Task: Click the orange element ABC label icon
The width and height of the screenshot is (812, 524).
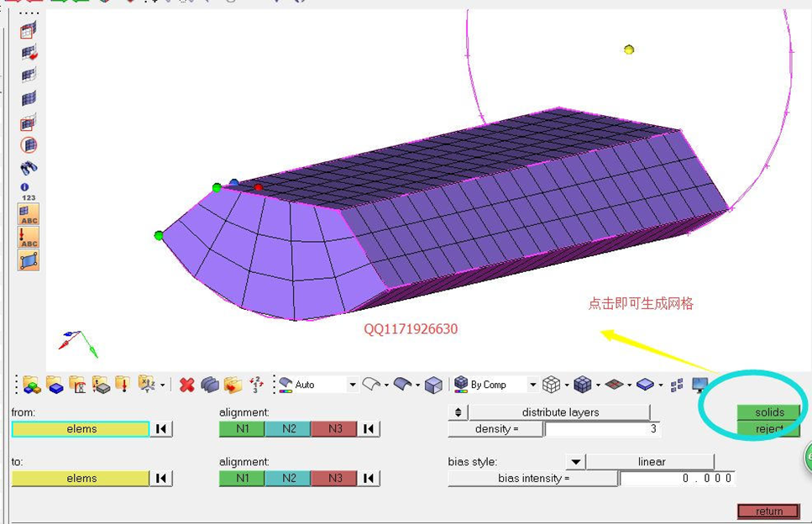Action: pyautogui.click(x=29, y=214)
